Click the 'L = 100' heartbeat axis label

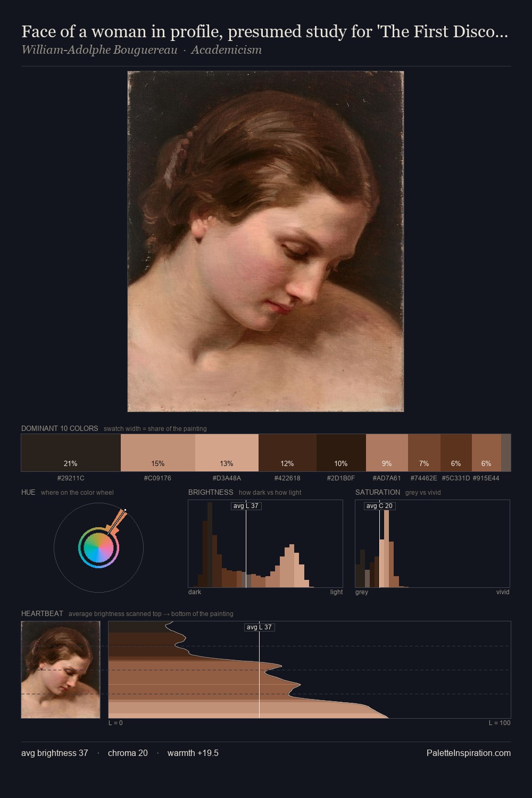pos(500,723)
